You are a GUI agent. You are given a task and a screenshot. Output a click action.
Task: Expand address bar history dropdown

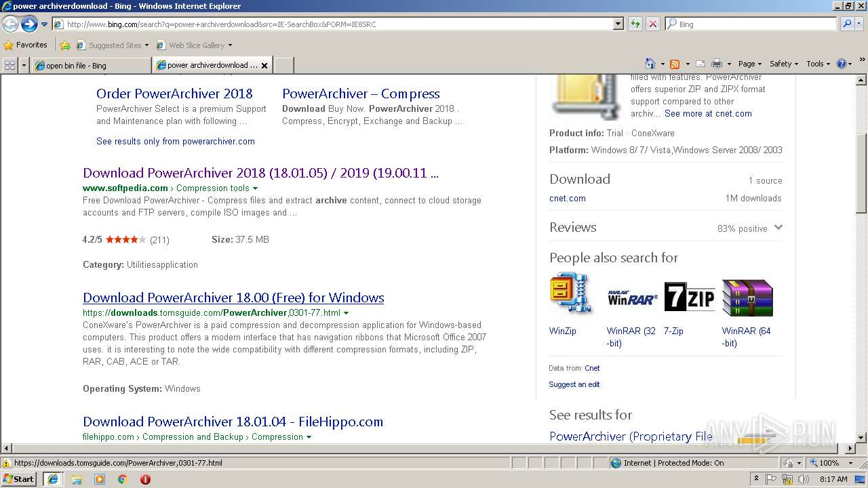pos(618,24)
